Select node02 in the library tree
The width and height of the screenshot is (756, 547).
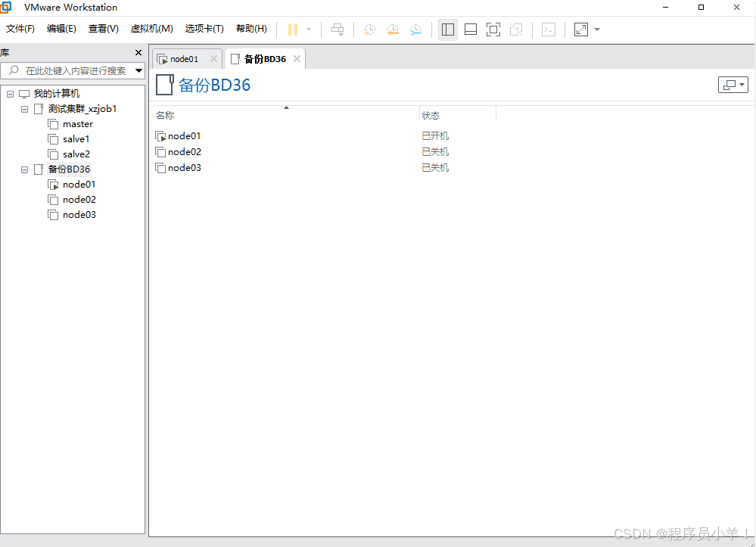[x=79, y=200]
